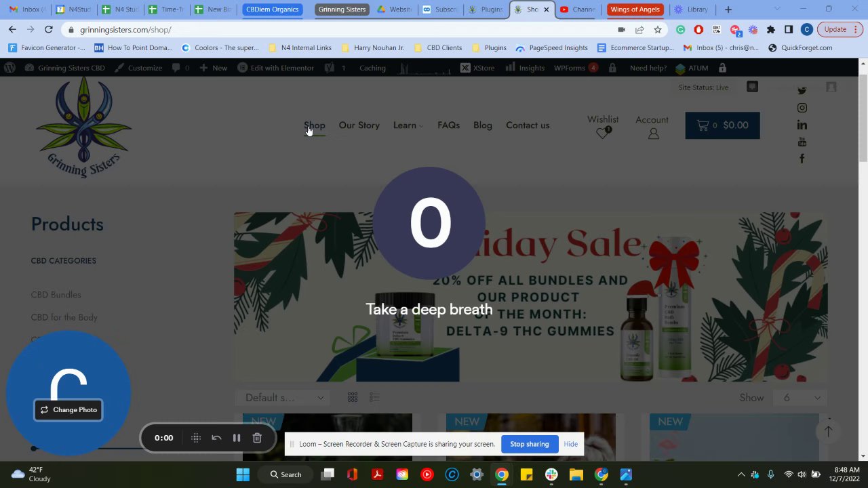The width and height of the screenshot is (868, 488).
Task: Toggle the Chrome side panel icon
Action: [x=789, y=30]
